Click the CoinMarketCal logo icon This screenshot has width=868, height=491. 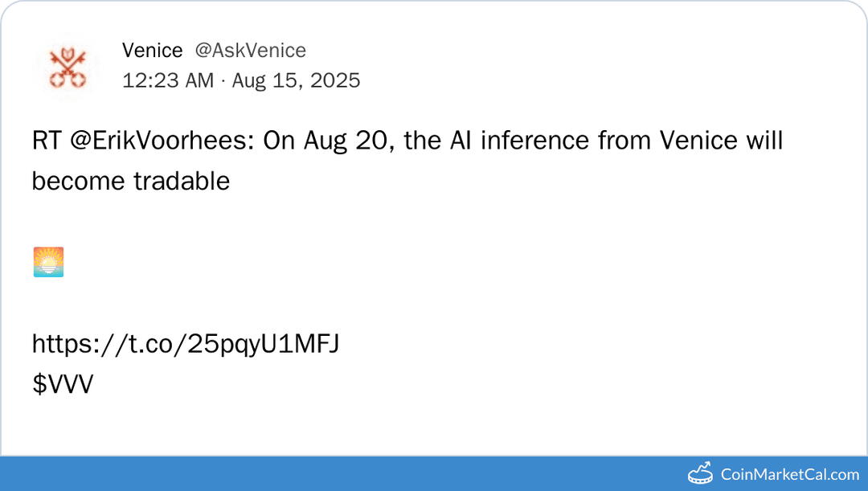(x=700, y=473)
